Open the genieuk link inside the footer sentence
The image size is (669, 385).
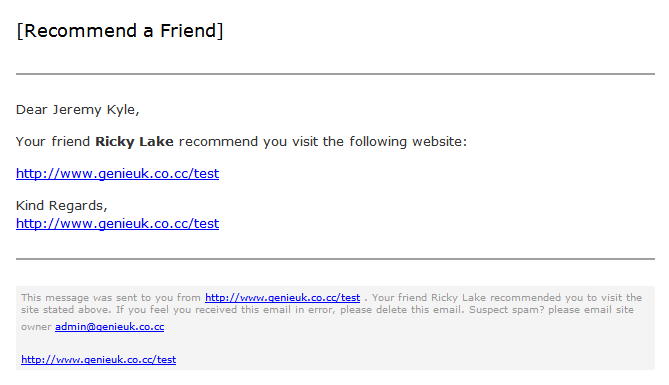click(x=282, y=298)
